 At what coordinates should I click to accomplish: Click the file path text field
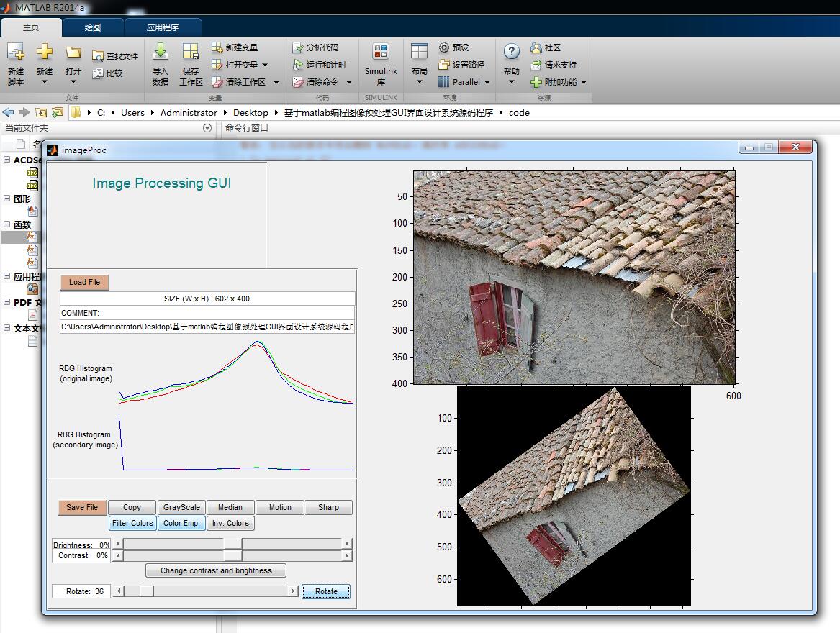pyautogui.click(x=207, y=327)
